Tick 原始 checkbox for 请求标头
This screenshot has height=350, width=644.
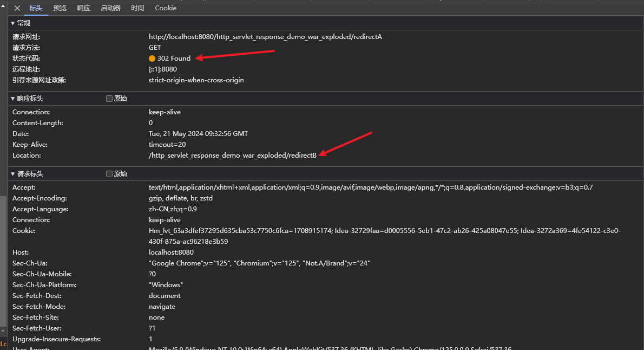point(109,174)
